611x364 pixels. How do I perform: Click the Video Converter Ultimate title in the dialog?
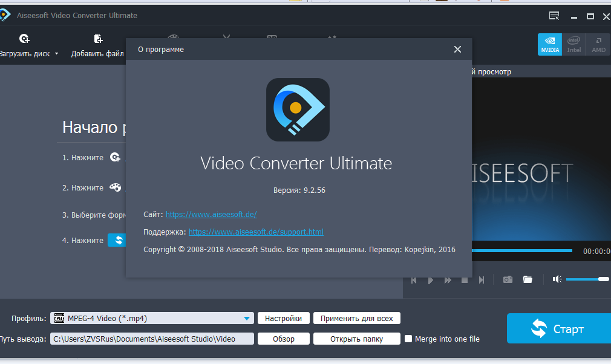click(x=296, y=163)
